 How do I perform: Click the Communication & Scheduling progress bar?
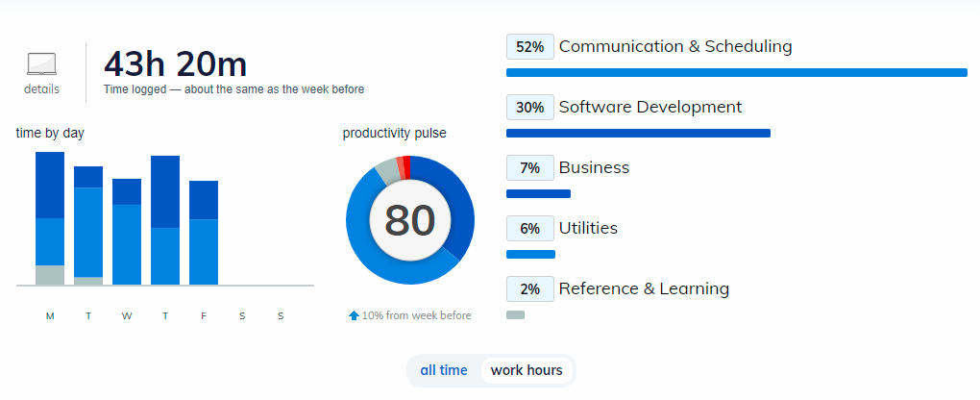[x=736, y=72]
